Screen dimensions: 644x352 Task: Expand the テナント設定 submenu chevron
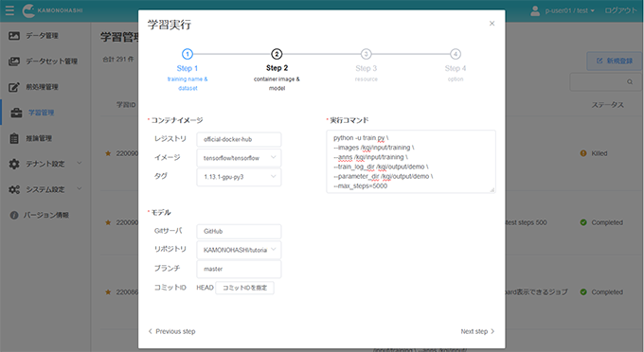pos(80,164)
